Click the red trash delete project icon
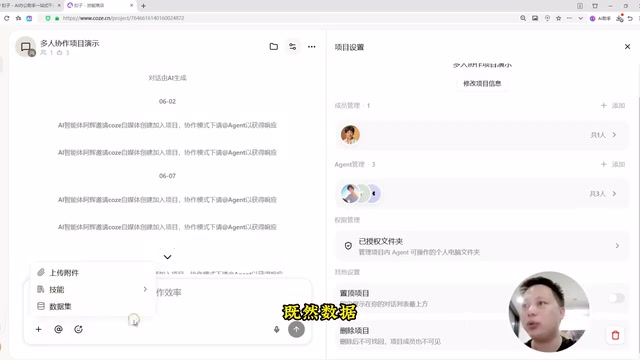 coord(616,336)
